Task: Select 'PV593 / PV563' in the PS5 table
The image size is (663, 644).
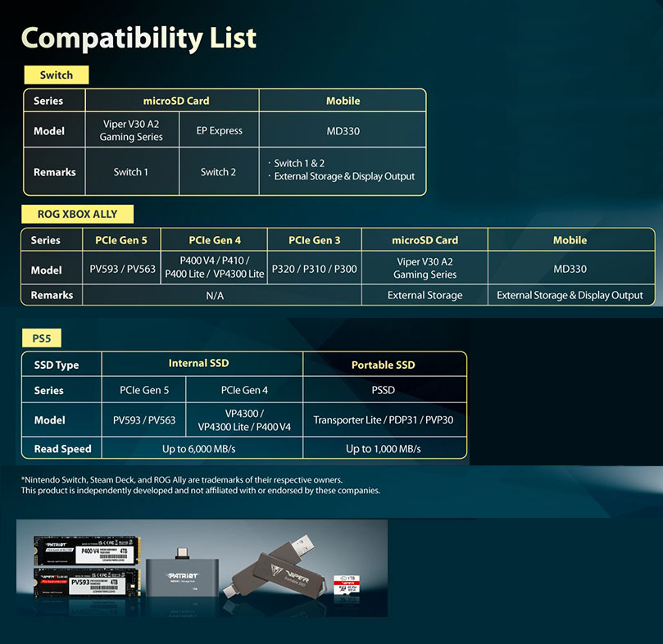Action: pos(144,420)
